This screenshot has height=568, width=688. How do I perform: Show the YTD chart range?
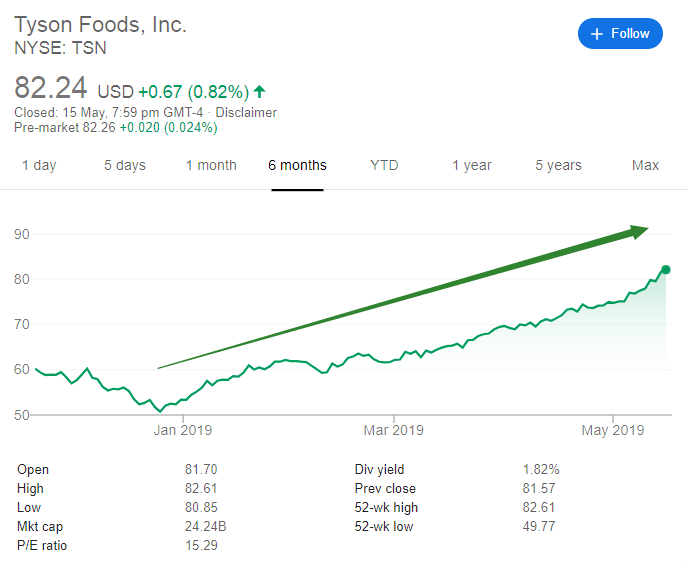click(x=384, y=165)
